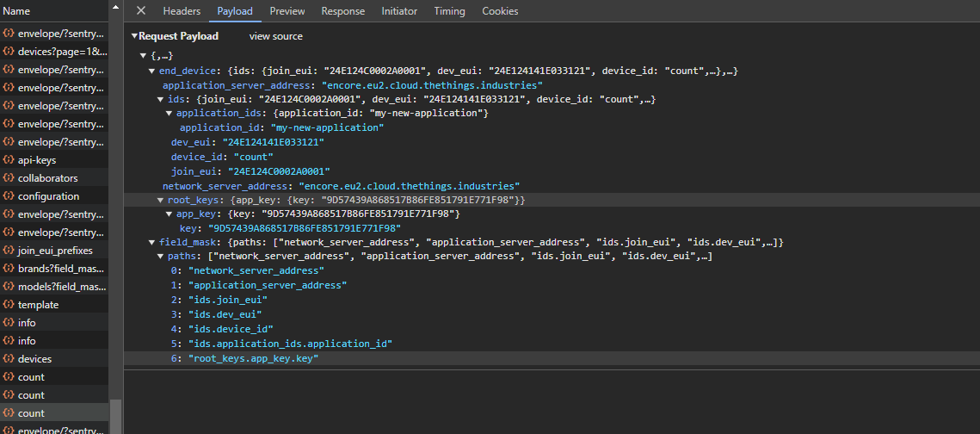Select the devices?page=1& request
This screenshot has width=980, height=434.
(x=54, y=52)
